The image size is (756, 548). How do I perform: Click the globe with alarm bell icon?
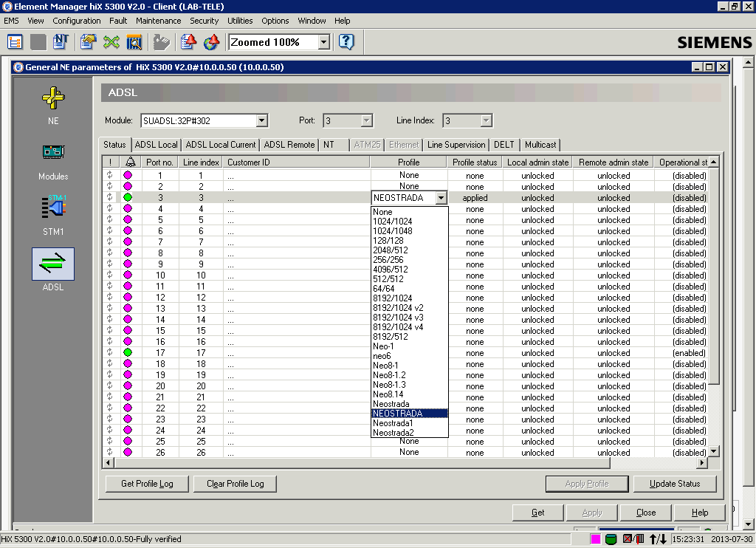pyautogui.click(x=212, y=42)
